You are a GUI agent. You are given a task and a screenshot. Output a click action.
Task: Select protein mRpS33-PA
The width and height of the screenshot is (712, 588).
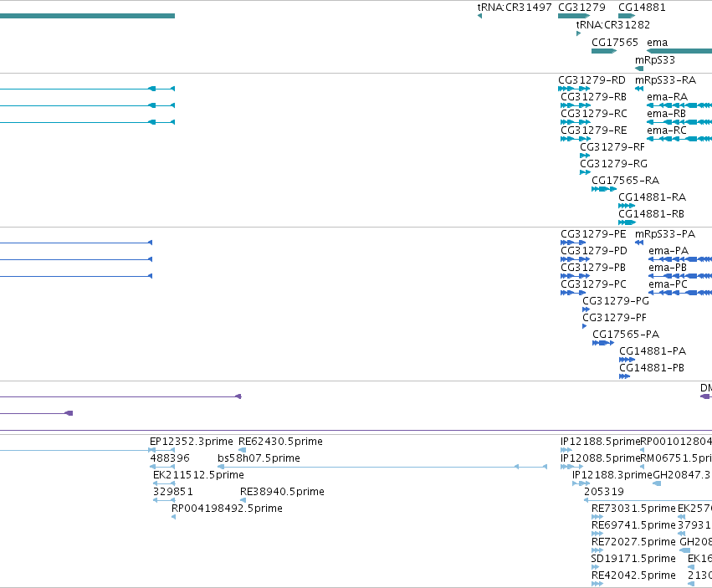point(665,234)
